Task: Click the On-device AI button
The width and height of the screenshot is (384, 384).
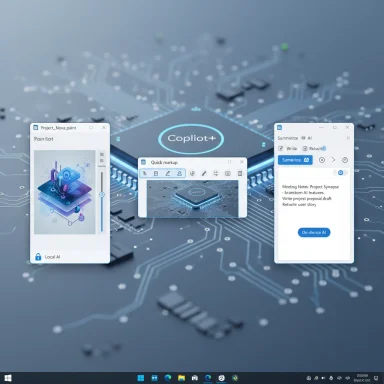Action: (314, 232)
